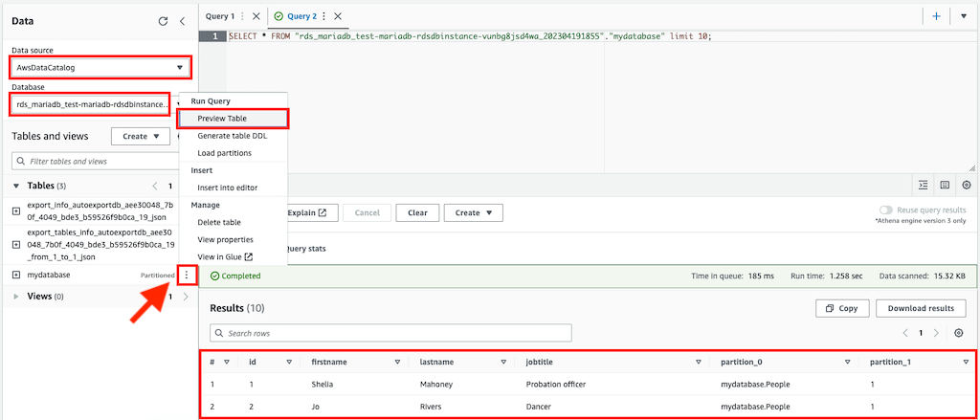Close the Query 2 tab
Viewport: 980px width, 420px height.
click(x=338, y=16)
